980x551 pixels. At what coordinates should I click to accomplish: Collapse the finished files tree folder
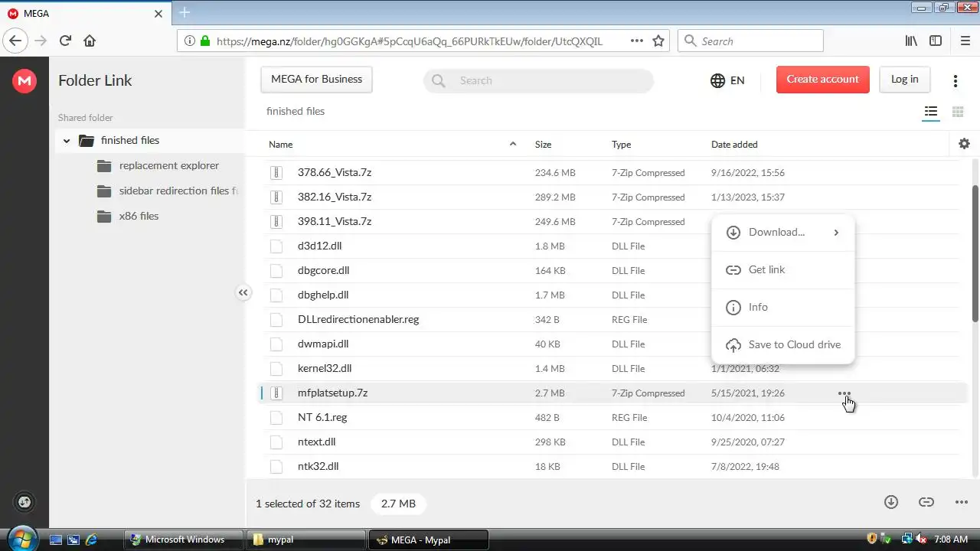point(67,141)
